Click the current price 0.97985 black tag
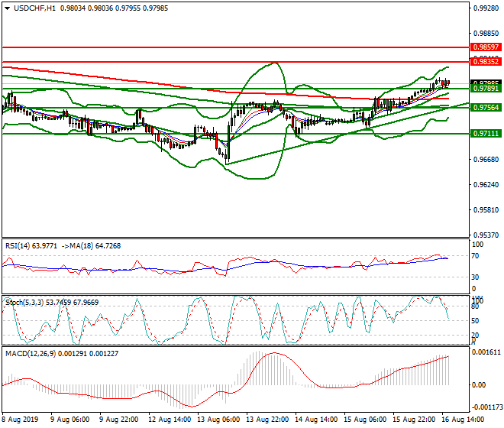Image resolution: width=504 pixels, height=428 pixels. tap(486, 83)
